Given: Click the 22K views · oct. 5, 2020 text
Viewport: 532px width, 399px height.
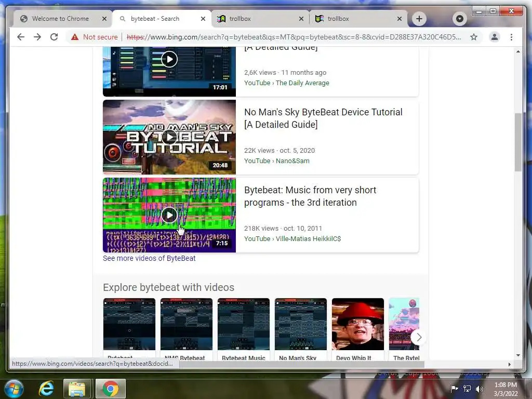Looking at the screenshot, I should click(x=280, y=150).
